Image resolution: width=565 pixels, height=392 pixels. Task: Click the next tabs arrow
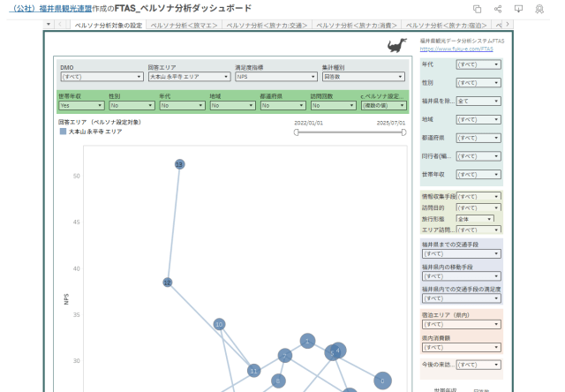(x=508, y=25)
